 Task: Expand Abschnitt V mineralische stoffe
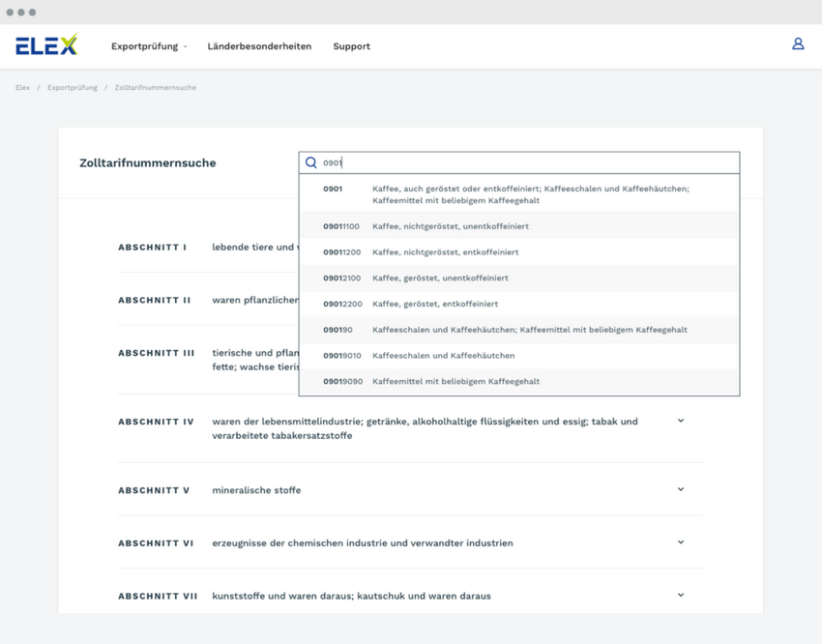(x=681, y=490)
